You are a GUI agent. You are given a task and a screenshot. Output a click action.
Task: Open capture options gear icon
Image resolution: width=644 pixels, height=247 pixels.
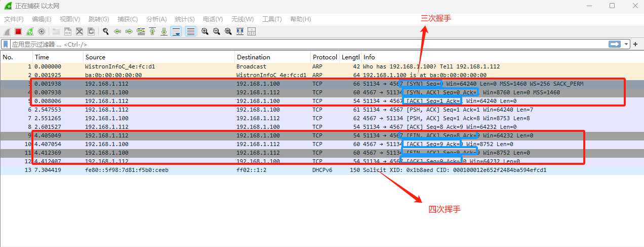[x=42, y=31]
